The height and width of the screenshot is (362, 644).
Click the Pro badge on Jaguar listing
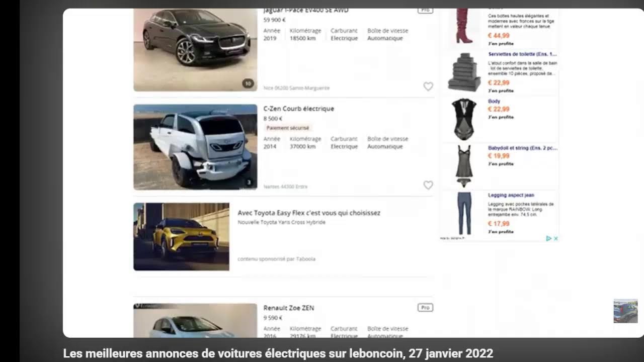[425, 11]
